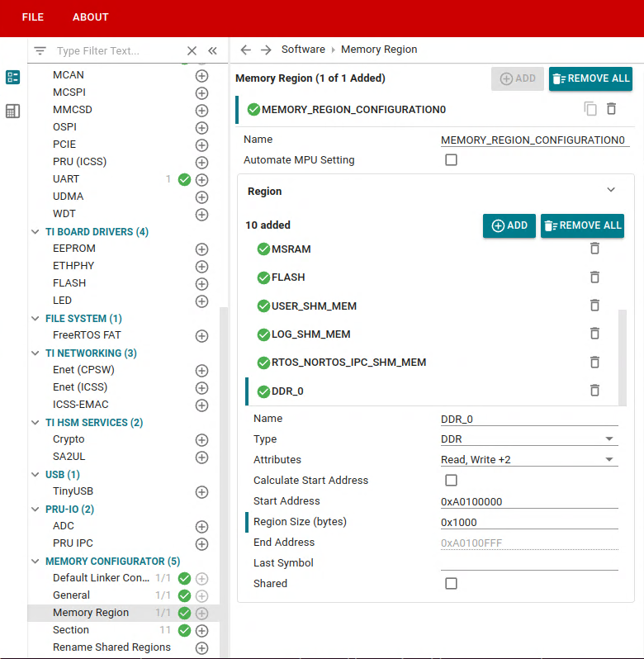Click ADD button in Region section
Screen dimensions: 644x659
(509, 225)
